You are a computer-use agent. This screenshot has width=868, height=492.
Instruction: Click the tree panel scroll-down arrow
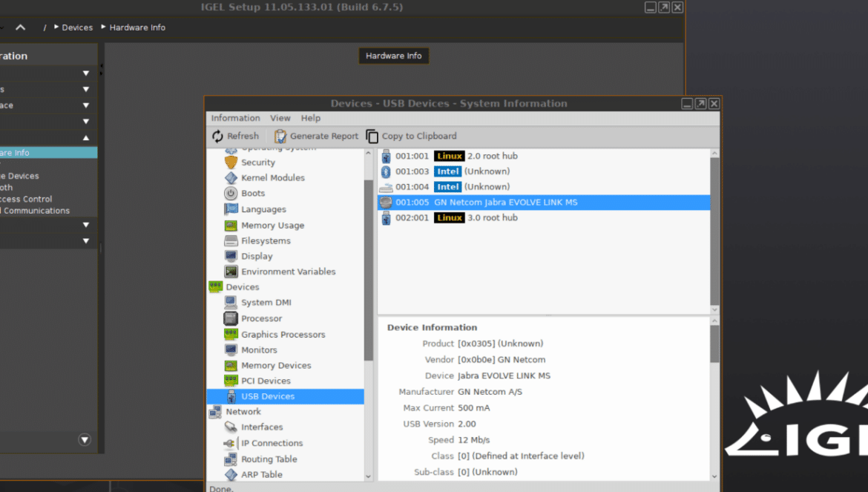point(369,476)
